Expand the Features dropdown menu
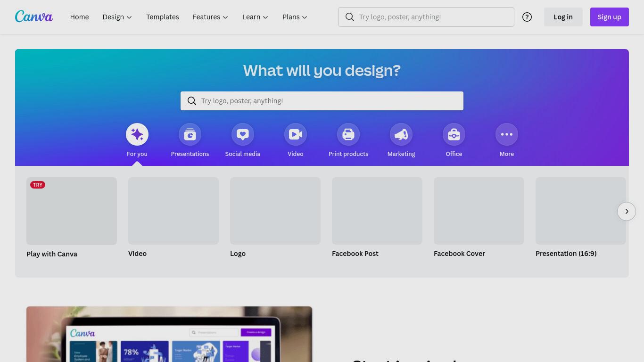 tap(210, 17)
